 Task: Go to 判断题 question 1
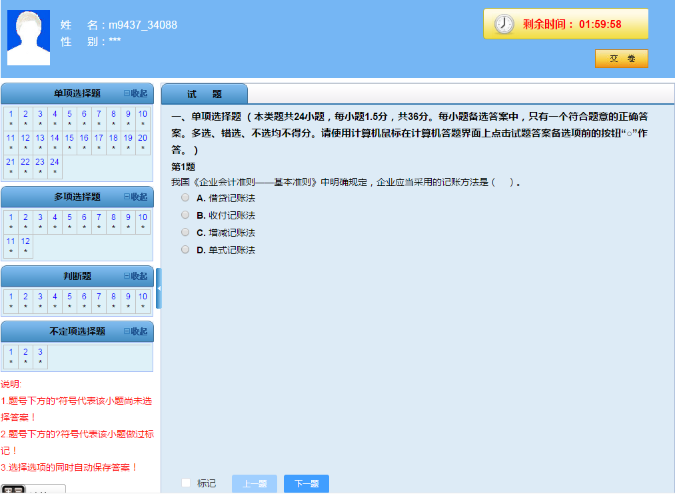(11, 301)
